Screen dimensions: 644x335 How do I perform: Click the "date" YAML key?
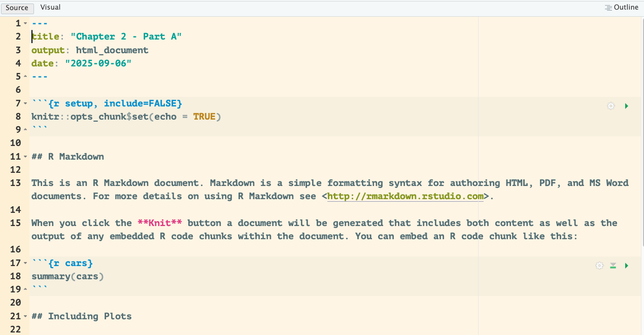[42, 63]
